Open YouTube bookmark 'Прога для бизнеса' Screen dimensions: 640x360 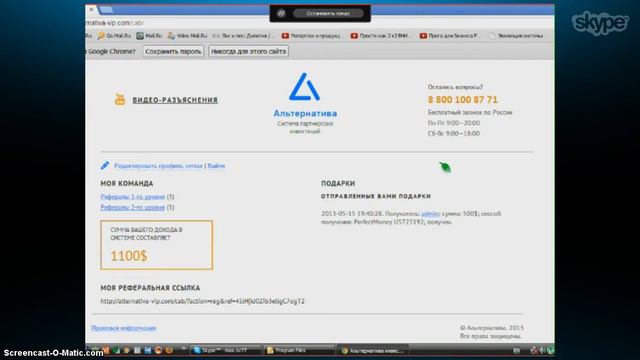click(x=450, y=36)
